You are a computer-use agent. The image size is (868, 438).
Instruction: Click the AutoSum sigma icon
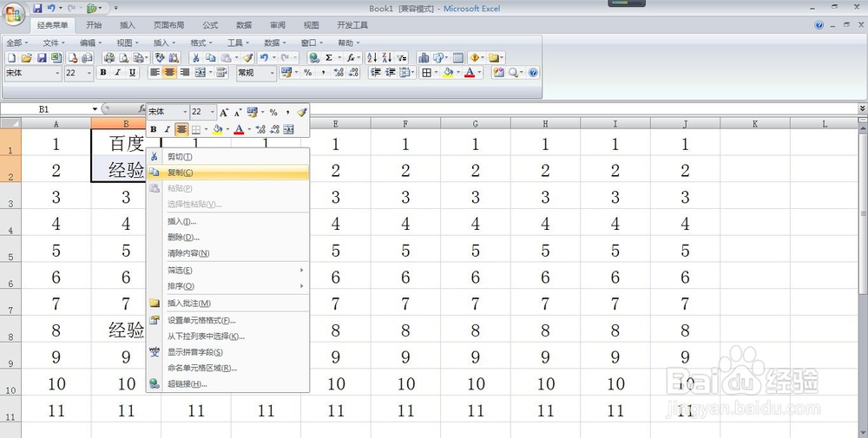329,57
